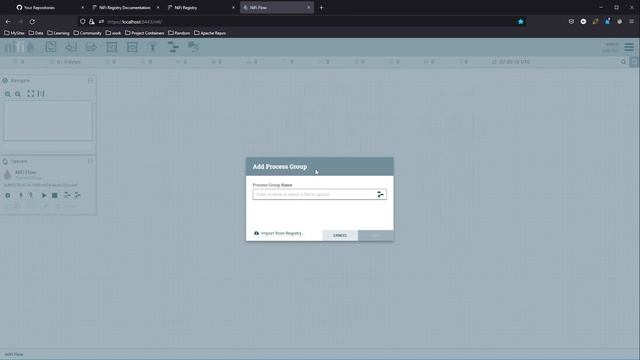Open the Community bookmarks folder

(87, 33)
